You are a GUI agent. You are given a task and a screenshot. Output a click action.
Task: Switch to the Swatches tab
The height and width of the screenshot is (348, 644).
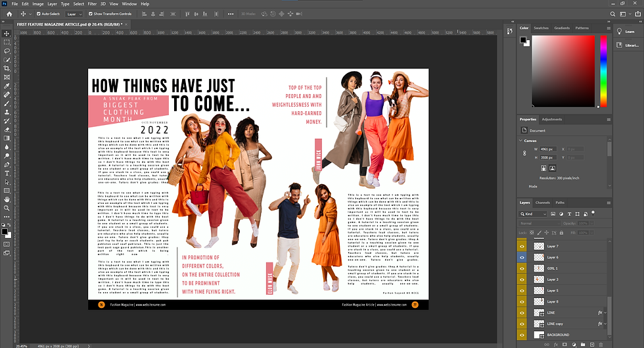[x=541, y=28]
